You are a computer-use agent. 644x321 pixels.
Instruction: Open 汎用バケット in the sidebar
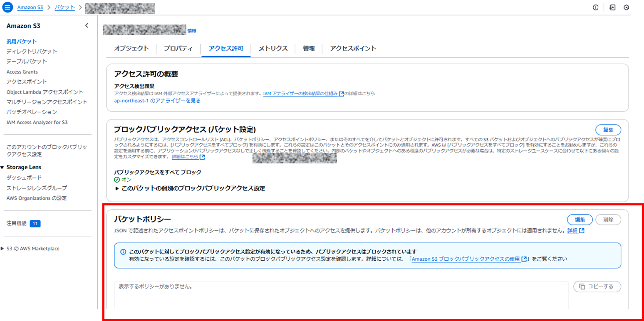tap(22, 42)
